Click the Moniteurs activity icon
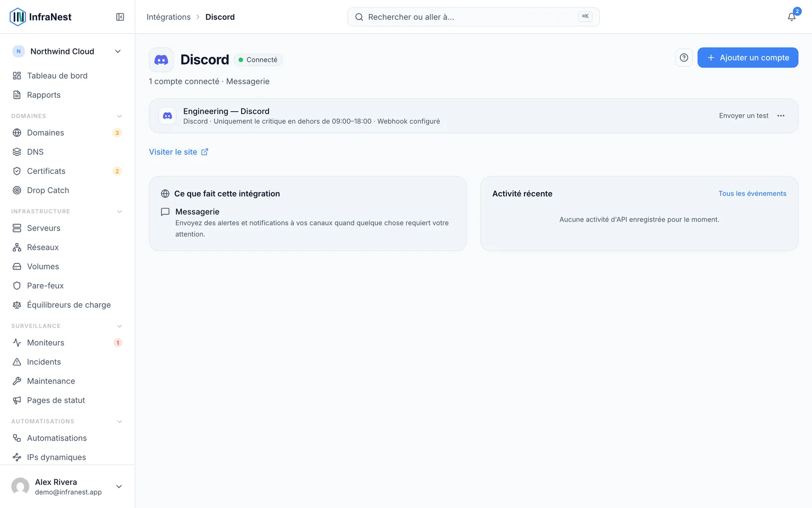The height and width of the screenshot is (508, 812). click(x=17, y=342)
